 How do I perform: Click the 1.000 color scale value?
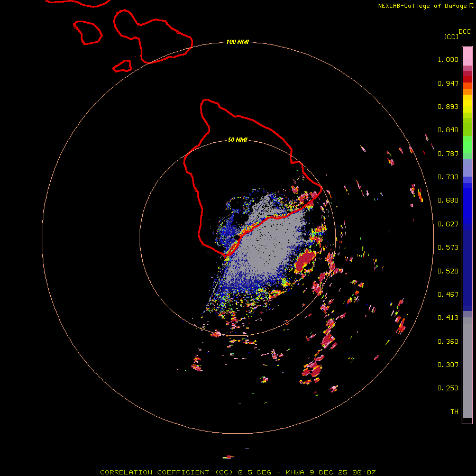(448, 59)
